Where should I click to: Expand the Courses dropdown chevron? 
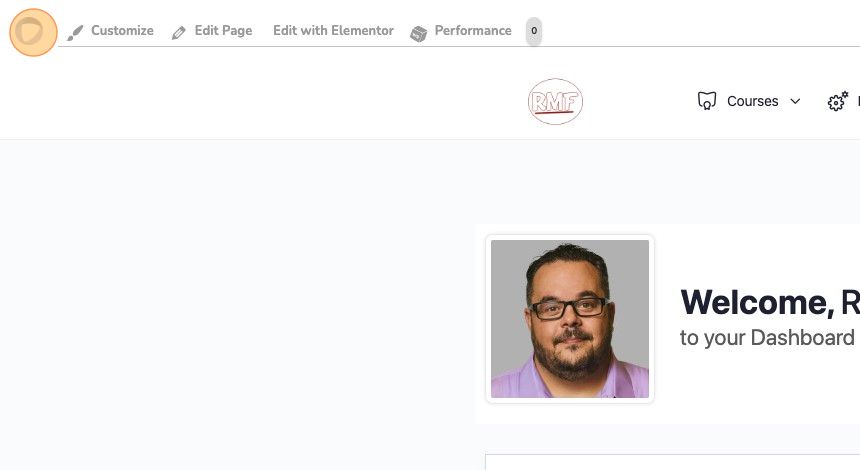(795, 101)
